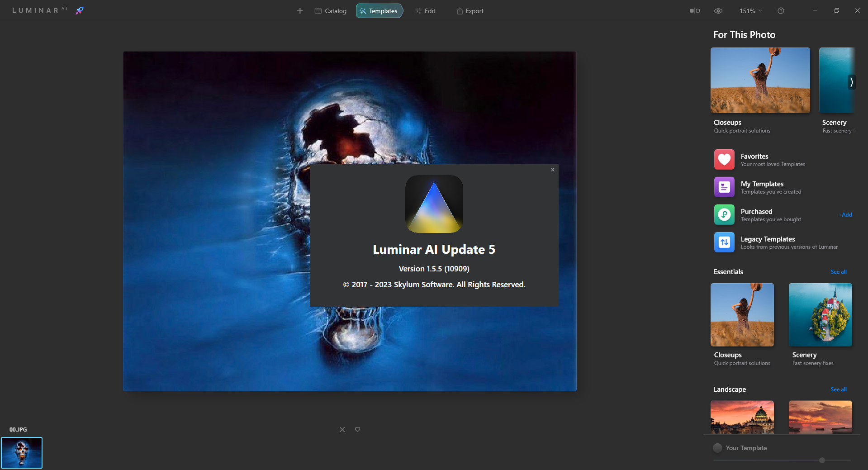Open Favorites heart icon
This screenshot has height=470, width=868.
(x=724, y=159)
